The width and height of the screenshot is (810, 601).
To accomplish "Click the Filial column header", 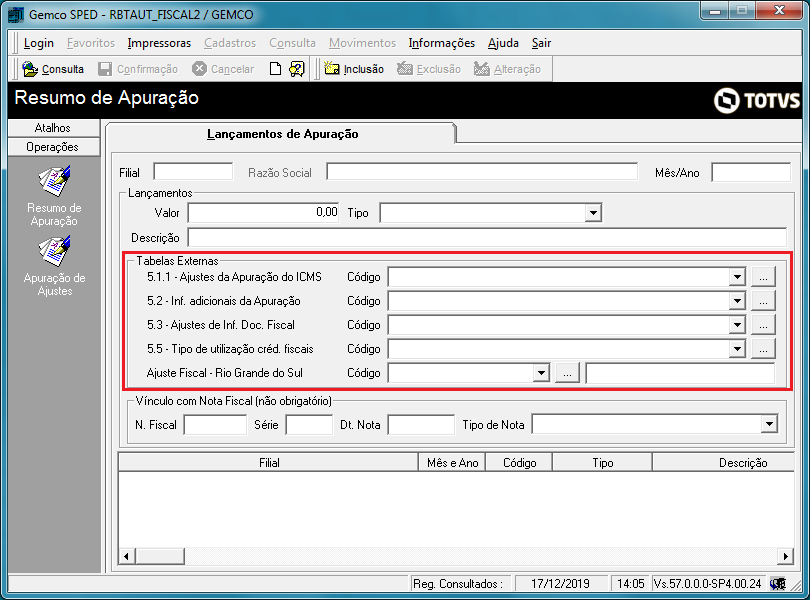I will point(269,463).
